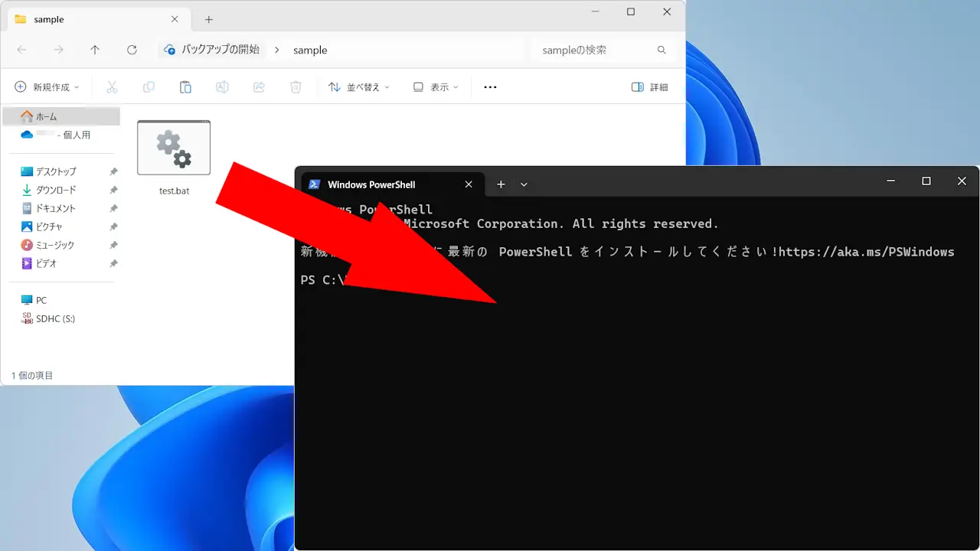980x551 pixels.
Task: Click the Cut scissors icon
Action: pyautogui.click(x=112, y=87)
